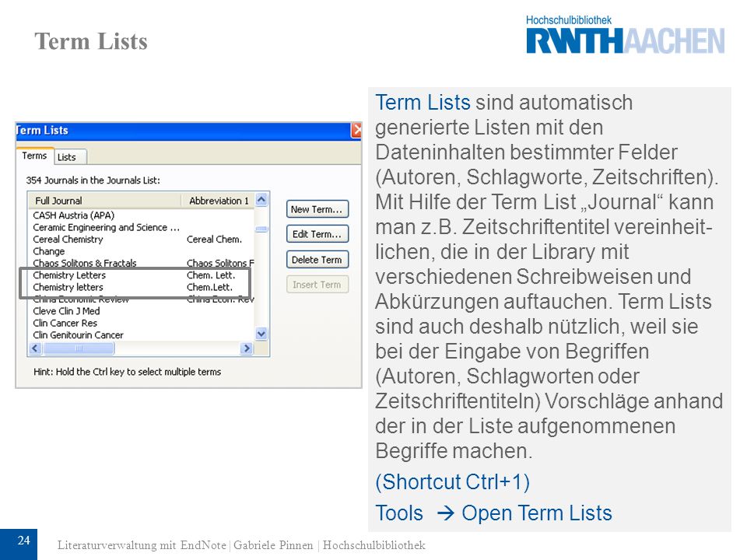Select the capitalized Chemistry Letters entry

(x=69, y=275)
